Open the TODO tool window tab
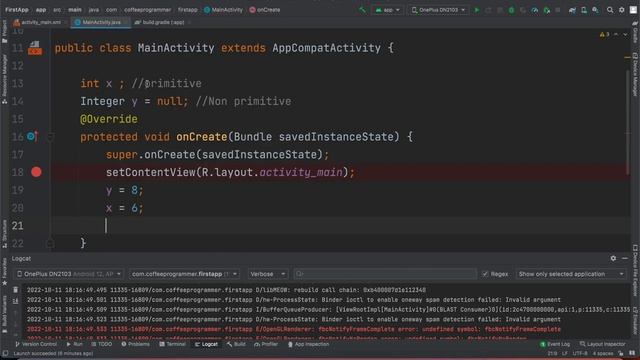 click(x=102, y=344)
